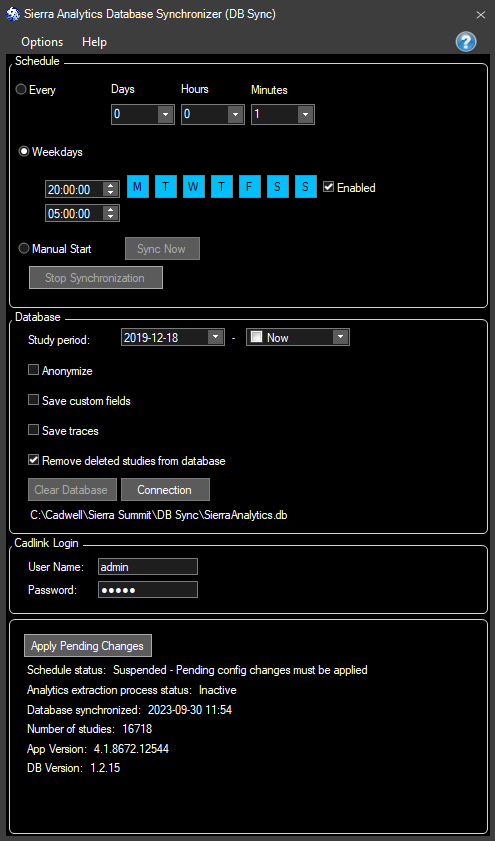This screenshot has width=495, height=841.
Task: Toggle the Friday (F) day button
Action: point(249,187)
